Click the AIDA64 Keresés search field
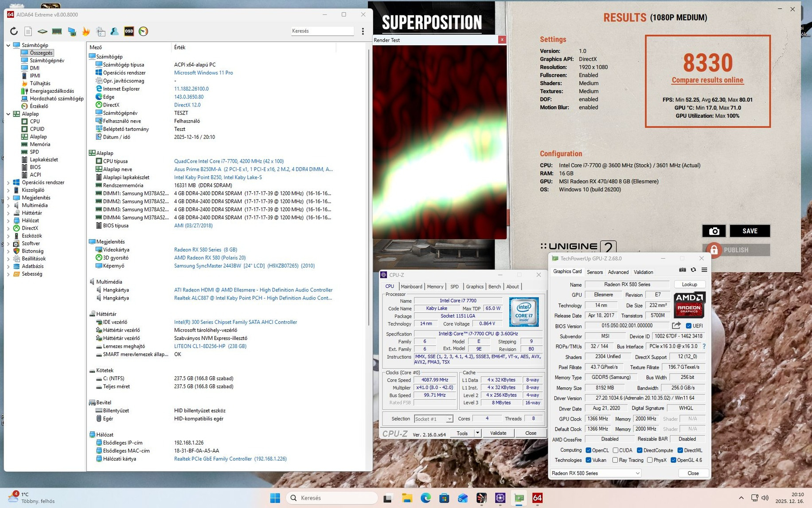The width and height of the screenshot is (812, 508). (x=322, y=31)
